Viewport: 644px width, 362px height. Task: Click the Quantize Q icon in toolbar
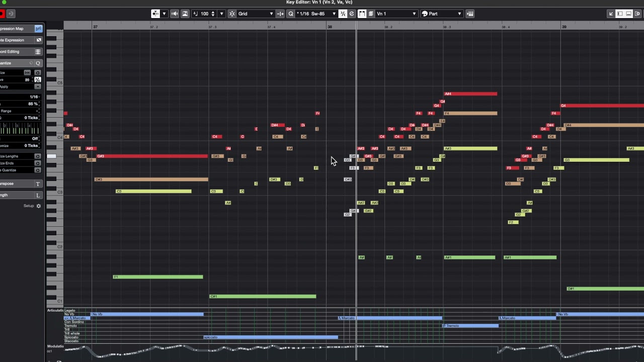point(291,14)
